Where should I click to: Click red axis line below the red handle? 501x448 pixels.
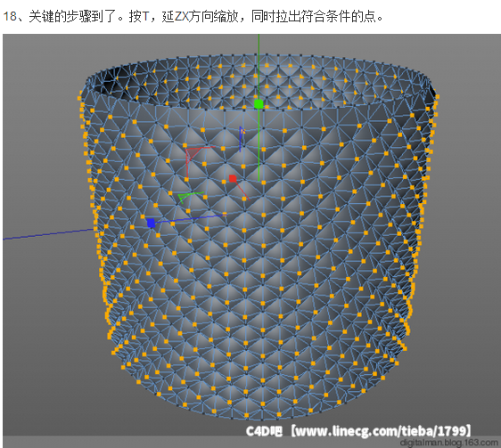coord(242,191)
